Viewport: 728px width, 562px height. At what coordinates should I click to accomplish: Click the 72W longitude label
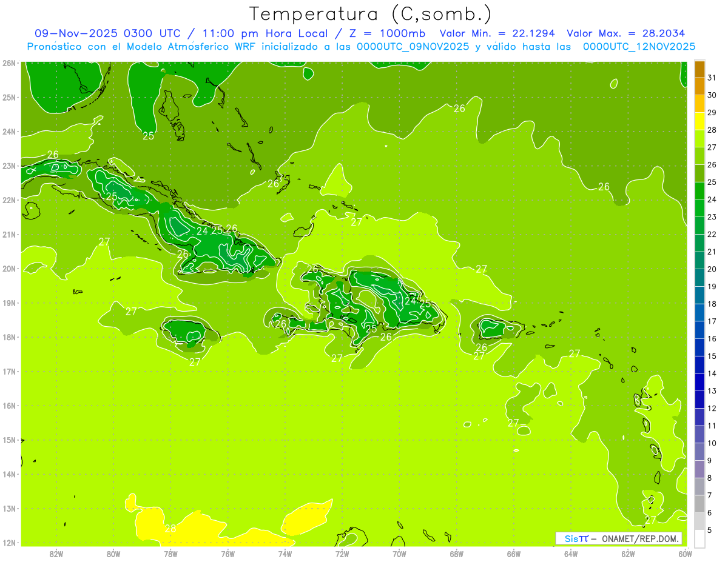click(342, 554)
